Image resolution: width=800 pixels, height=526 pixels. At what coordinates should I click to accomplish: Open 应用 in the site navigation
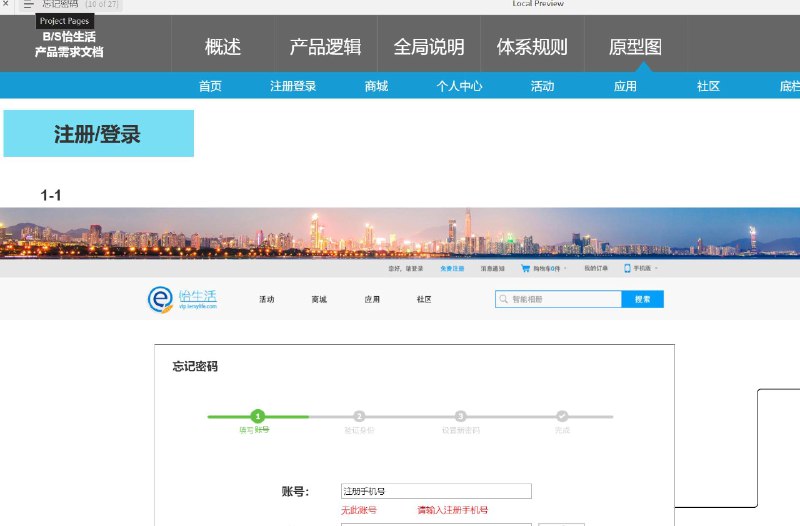tap(372, 299)
